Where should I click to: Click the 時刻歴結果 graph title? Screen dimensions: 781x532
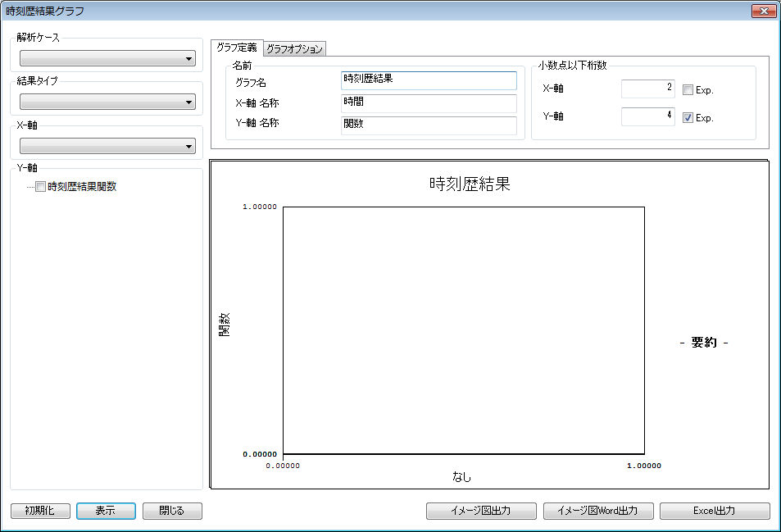[470, 184]
